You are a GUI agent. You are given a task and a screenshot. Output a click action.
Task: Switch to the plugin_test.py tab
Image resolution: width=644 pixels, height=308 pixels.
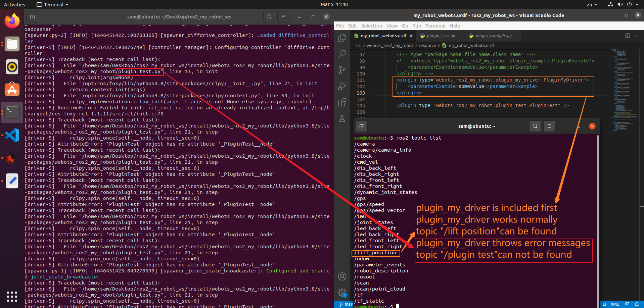coord(441,36)
